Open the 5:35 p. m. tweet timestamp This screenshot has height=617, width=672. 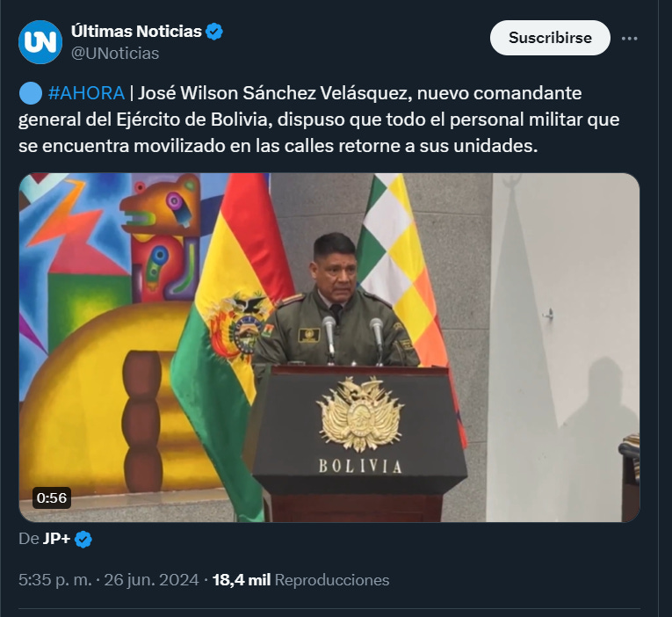(54, 580)
